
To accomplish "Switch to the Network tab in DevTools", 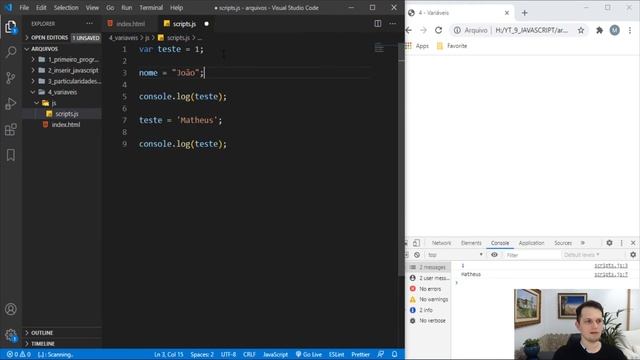I will coord(441,243).
